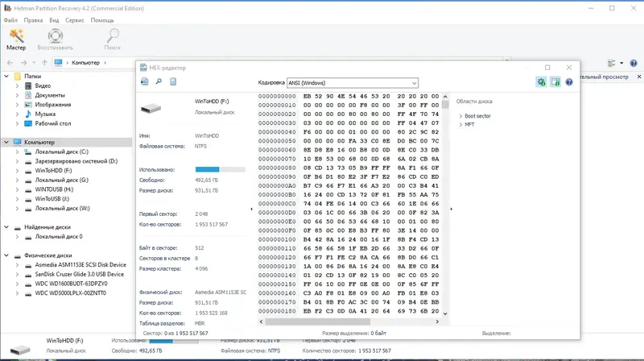644x361 pixels.
Task: Open the Помощь menu
Action: (x=102, y=20)
